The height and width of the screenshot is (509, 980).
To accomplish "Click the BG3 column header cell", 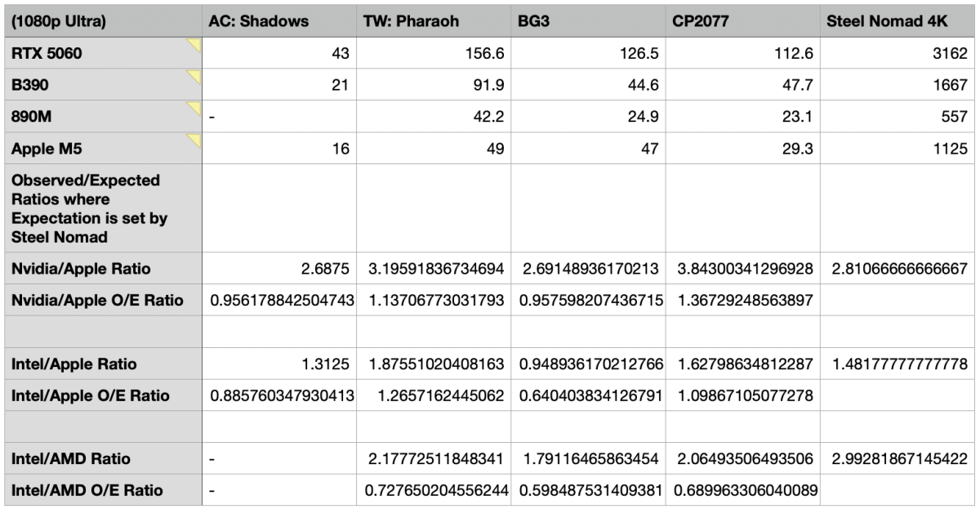I will [586, 22].
